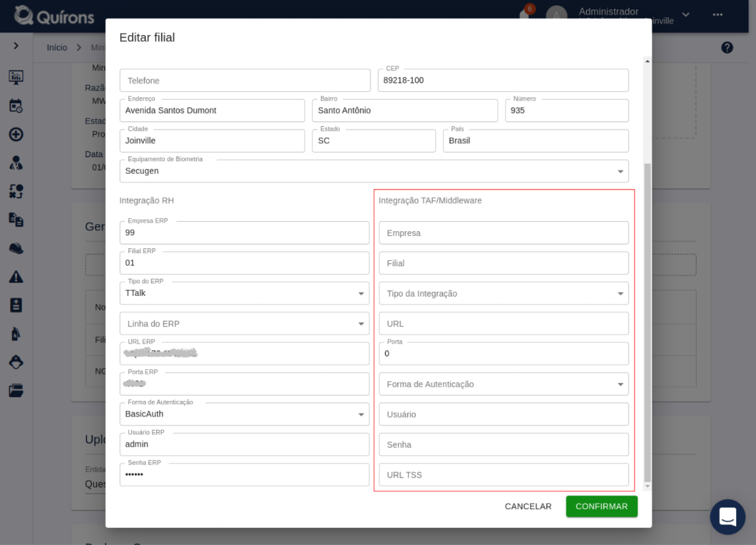Click the Porta ERP field

[244, 384]
